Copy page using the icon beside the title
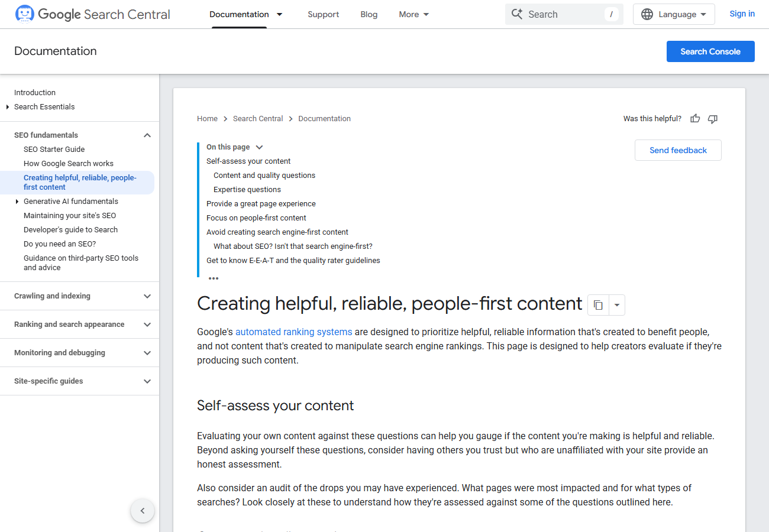The height and width of the screenshot is (532, 769). coord(598,305)
